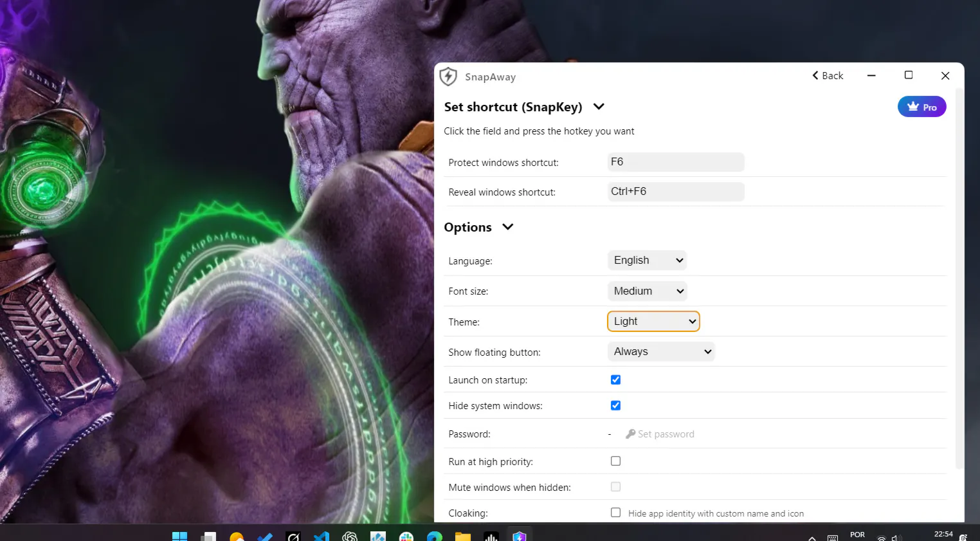Open the Pro upgrade crown button
The height and width of the screenshot is (541, 980).
[921, 107]
